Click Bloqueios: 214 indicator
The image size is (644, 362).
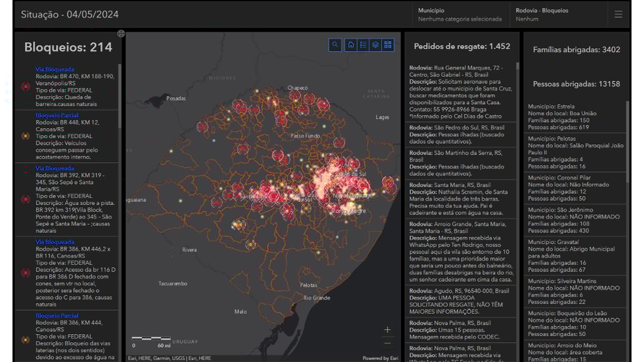pos(68,47)
